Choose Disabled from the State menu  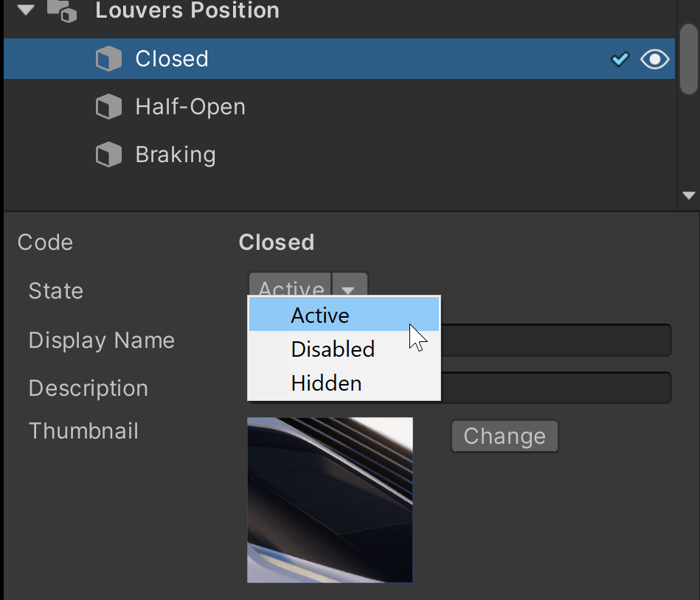pyautogui.click(x=333, y=349)
